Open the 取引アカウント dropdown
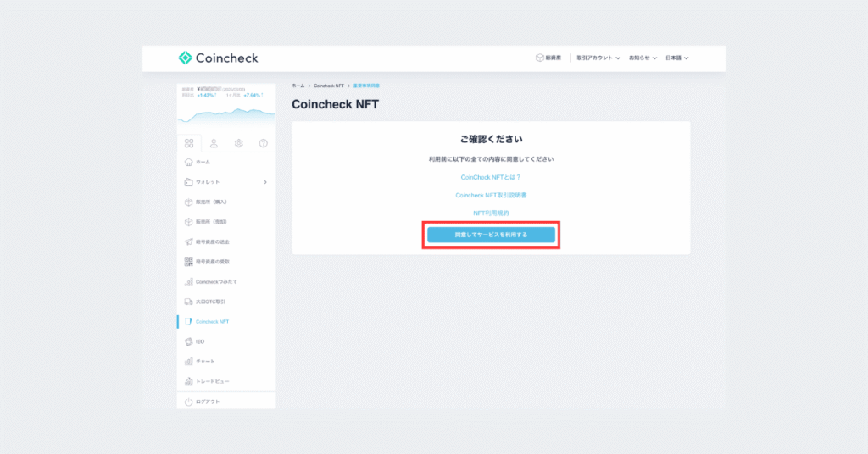This screenshot has width=868, height=454. [x=598, y=58]
